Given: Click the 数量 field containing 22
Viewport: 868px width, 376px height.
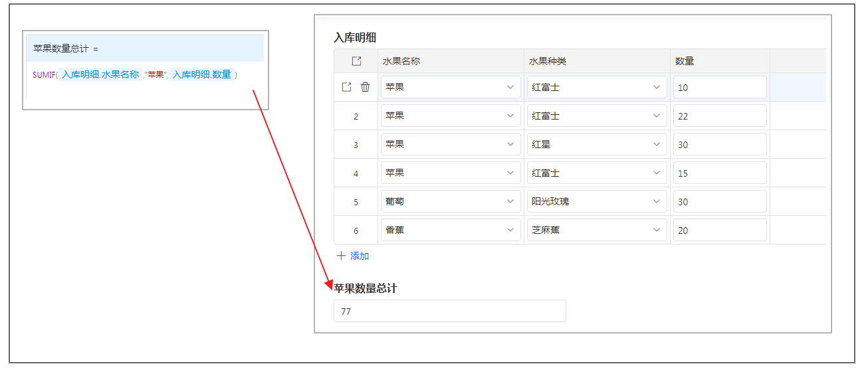Looking at the screenshot, I should point(719,116).
